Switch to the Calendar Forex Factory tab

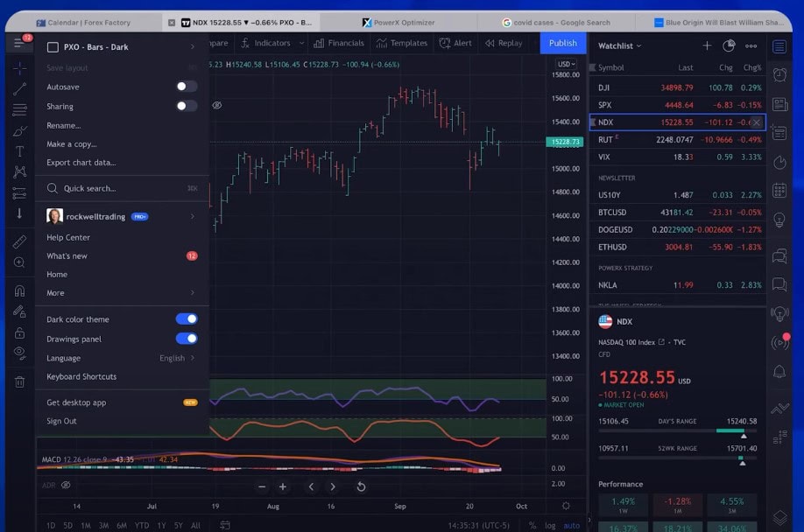click(x=83, y=23)
